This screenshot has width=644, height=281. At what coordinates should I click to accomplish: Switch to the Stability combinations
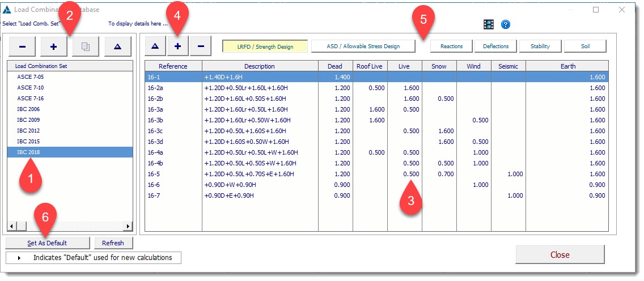(x=540, y=46)
